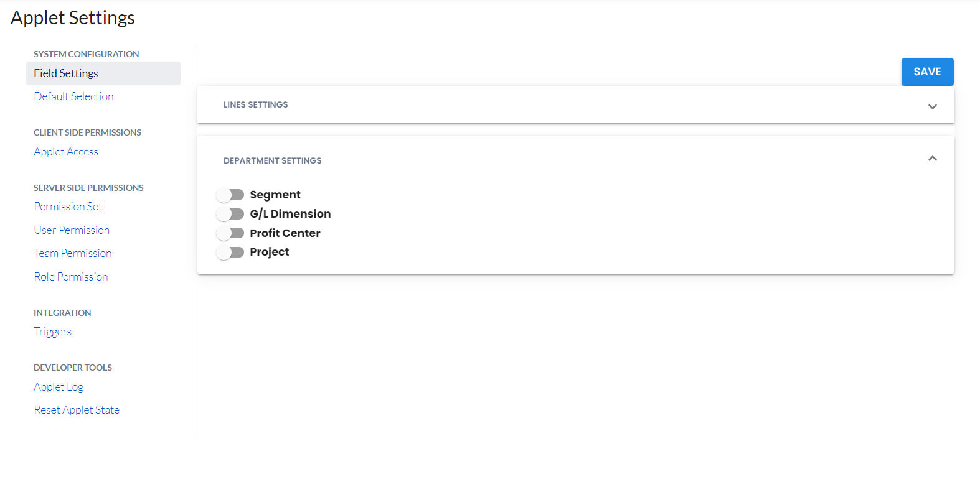Go to Permission Set
980x492 pixels.
click(x=68, y=207)
